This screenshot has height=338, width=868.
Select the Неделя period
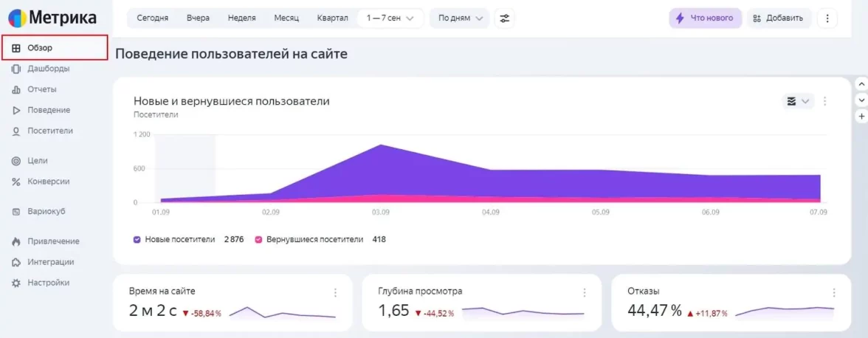[x=242, y=18]
